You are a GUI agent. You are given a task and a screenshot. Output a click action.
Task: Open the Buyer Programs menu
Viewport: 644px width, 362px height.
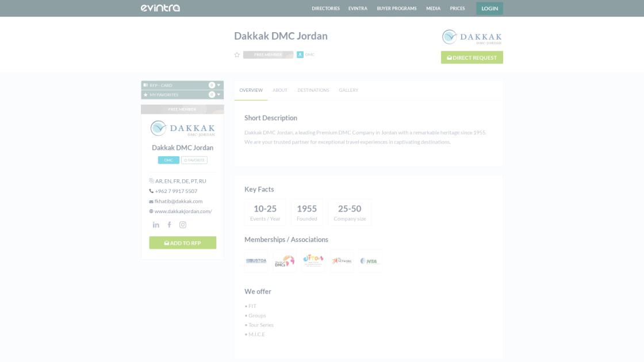tap(396, 9)
